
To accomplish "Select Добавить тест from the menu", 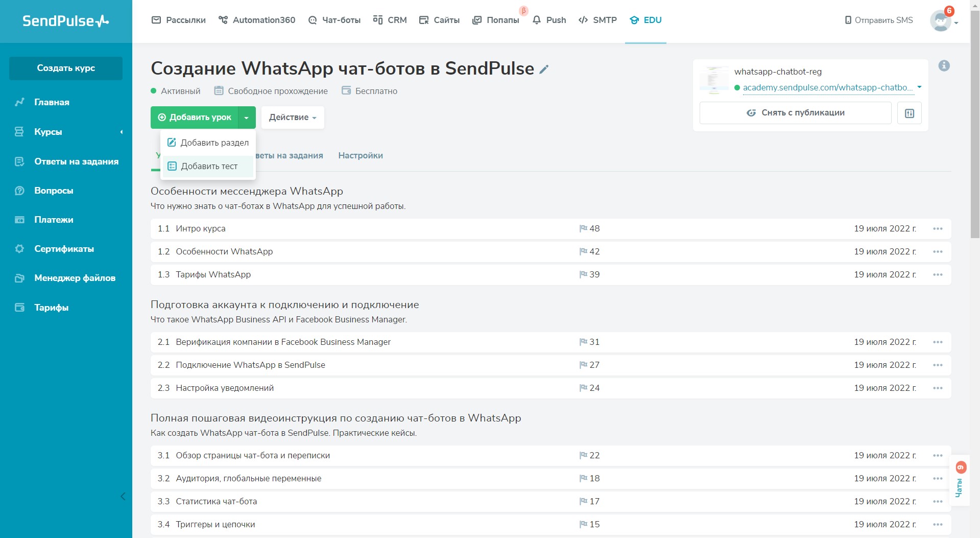I will pyautogui.click(x=211, y=166).
